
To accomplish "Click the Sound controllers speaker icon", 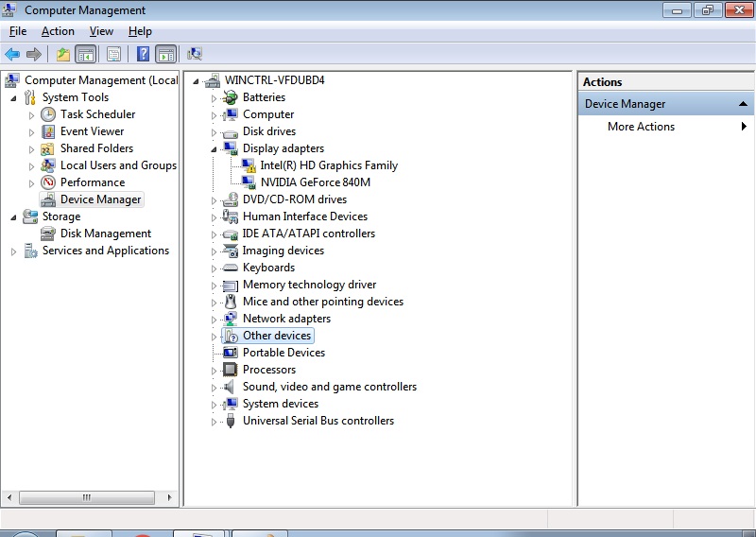I will (230, 387).
